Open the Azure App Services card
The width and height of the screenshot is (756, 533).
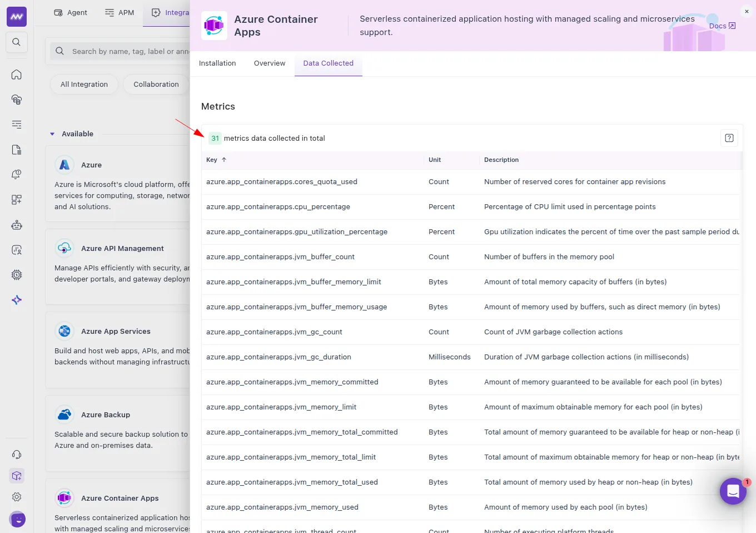click(118, 349)
